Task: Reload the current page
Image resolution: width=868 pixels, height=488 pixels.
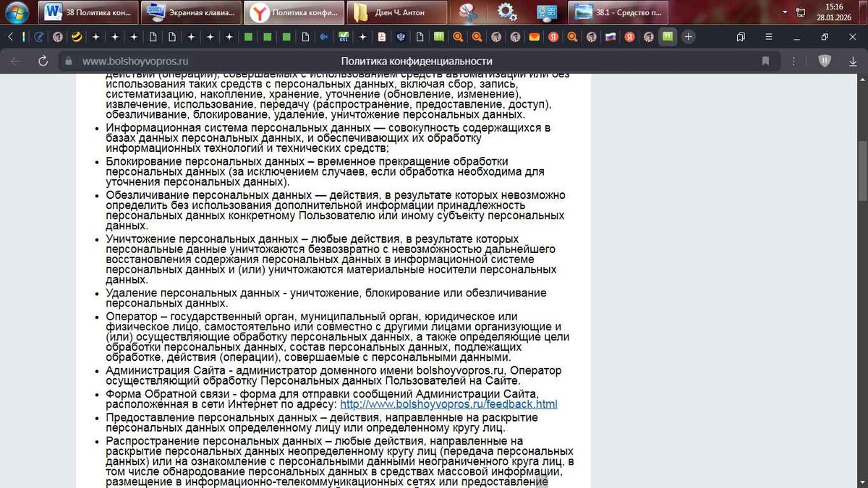Action: [x=43, y=61]
